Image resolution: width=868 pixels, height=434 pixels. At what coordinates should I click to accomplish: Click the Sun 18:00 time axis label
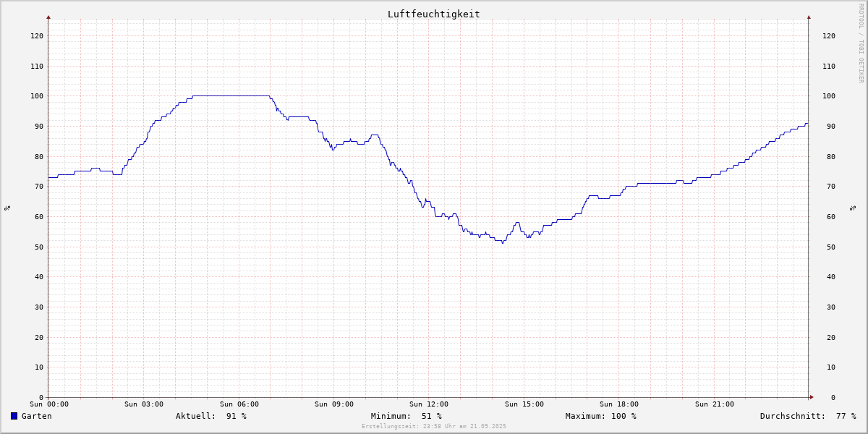[x=619, y=404]
